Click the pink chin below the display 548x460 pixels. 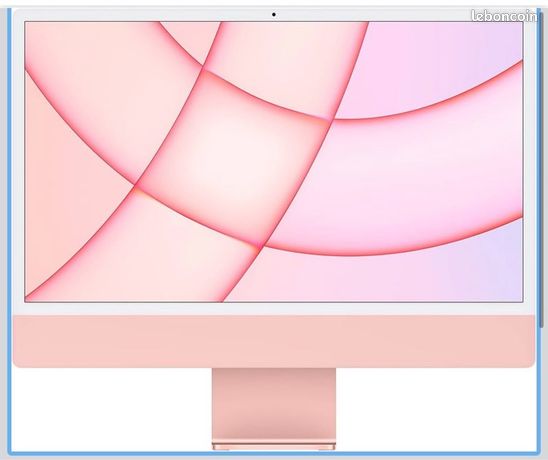click(274, 341)
